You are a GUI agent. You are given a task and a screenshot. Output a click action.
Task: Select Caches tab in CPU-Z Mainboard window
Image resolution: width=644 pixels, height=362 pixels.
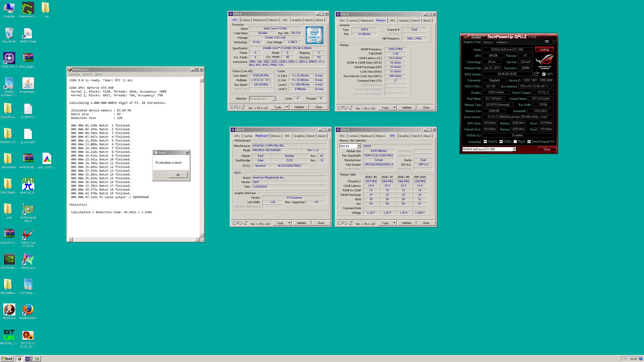click(248, 136)
